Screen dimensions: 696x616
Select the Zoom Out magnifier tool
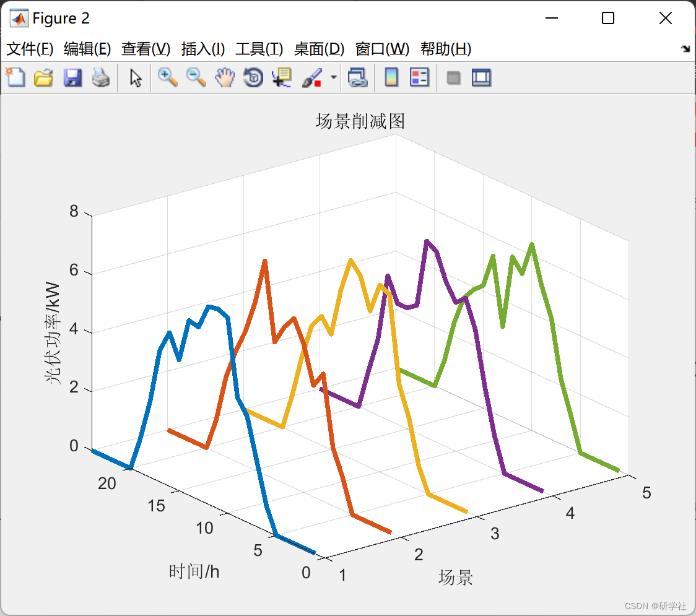click(x=196, y=77)
